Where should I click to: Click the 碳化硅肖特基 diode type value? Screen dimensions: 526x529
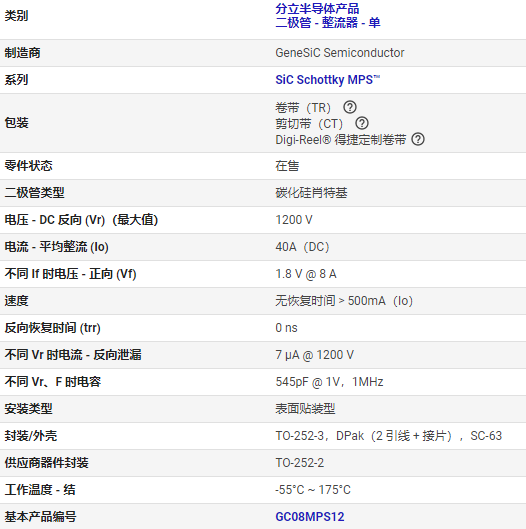[311, 193]
